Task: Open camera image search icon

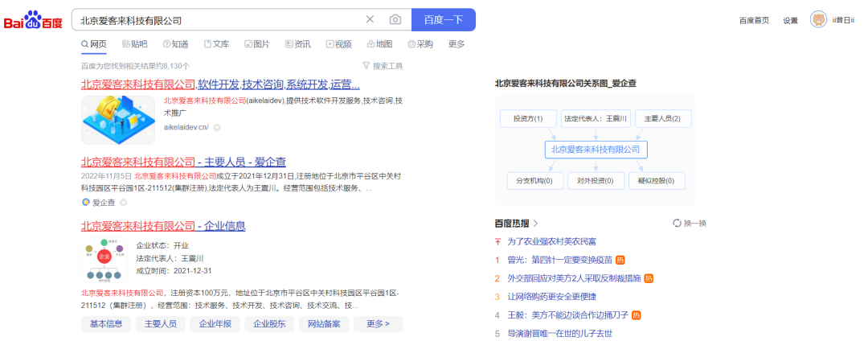Action: [x=395, y=20]
